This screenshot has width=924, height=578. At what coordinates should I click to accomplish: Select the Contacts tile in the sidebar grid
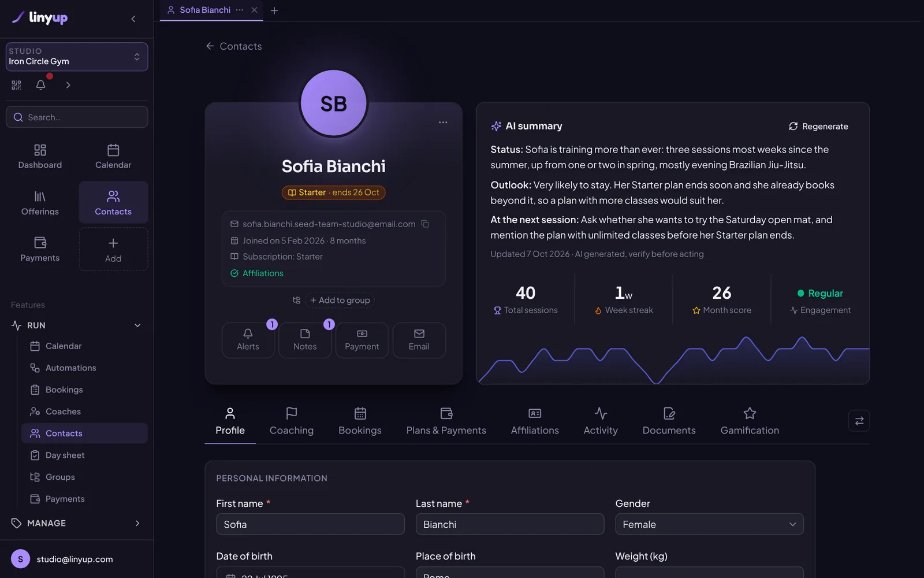pyautogui.click(x=113, y=203)
